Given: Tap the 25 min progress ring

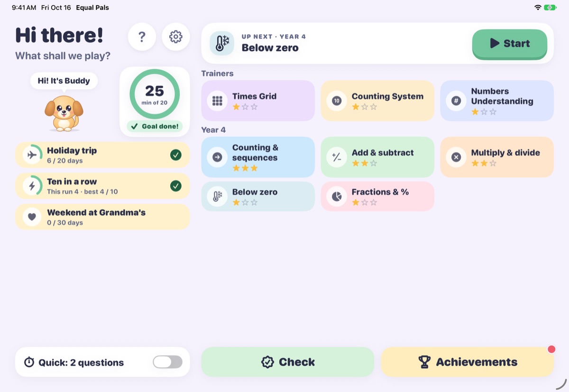Looking at the screenshot, I should (x=155, y=94).
